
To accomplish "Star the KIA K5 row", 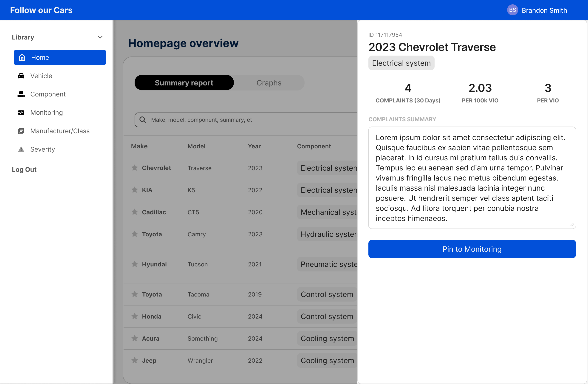I will (x=135, y=190).
